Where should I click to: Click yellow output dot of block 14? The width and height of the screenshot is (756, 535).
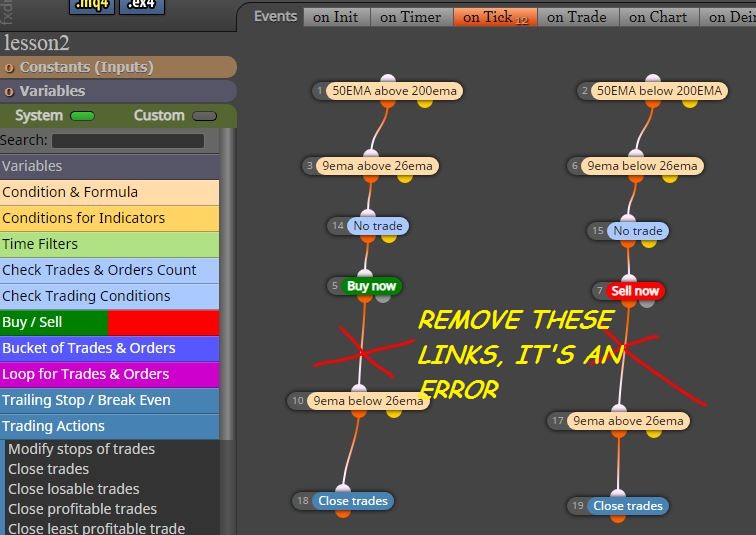pos(389,238)
